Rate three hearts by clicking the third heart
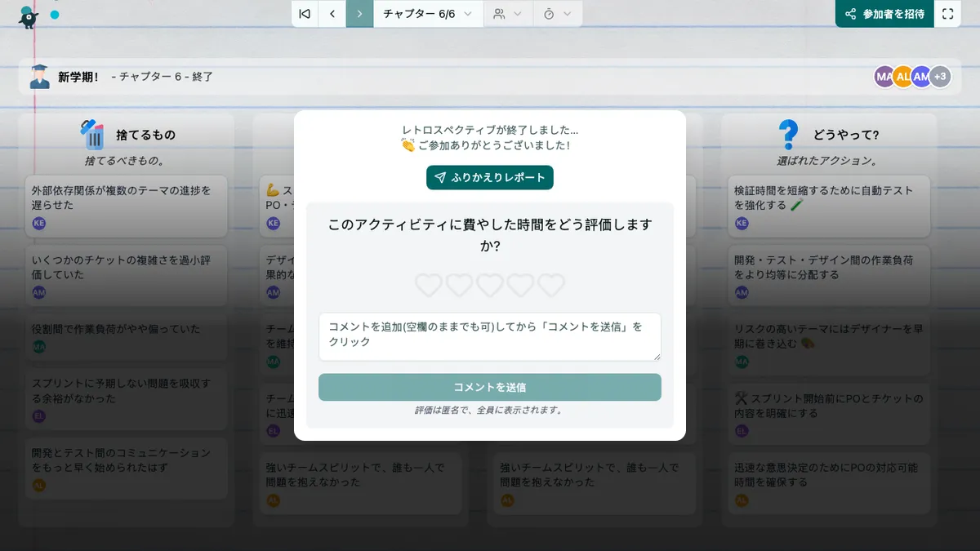The width and height of the screenshot is (980, 551). click(x=490, y=286)
